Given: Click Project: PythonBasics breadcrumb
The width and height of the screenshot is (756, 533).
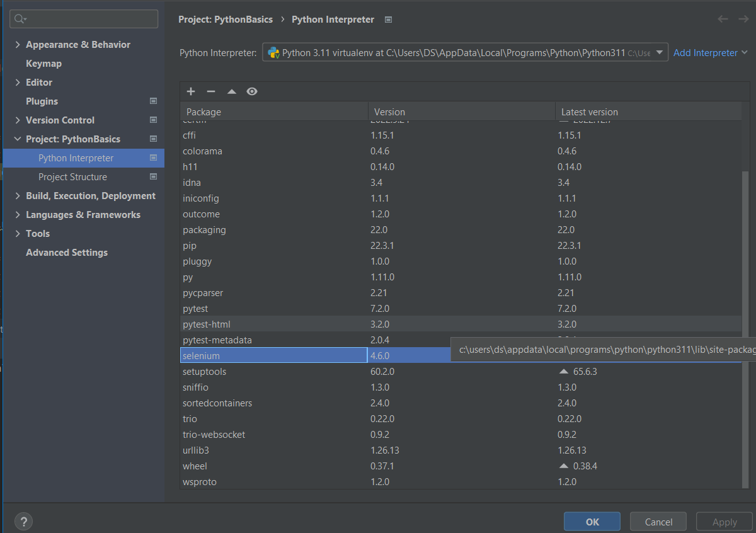Looking at the screenshot, I should tap(226, 20).
